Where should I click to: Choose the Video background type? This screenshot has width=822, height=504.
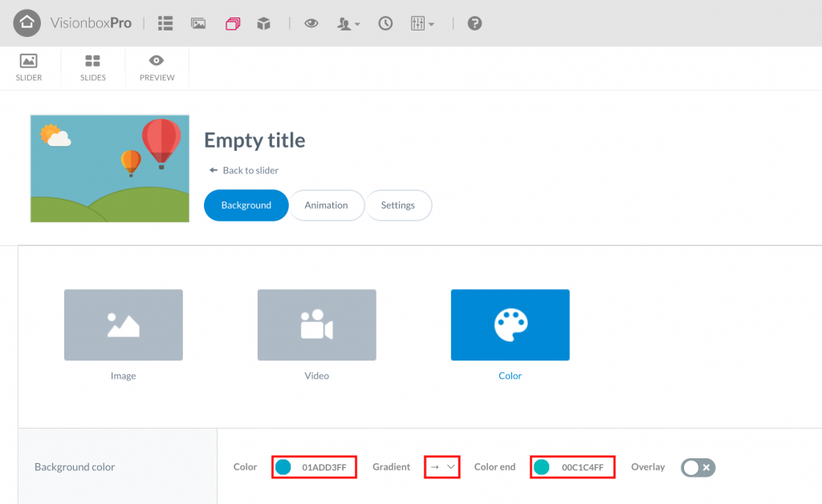pos(316,325)
